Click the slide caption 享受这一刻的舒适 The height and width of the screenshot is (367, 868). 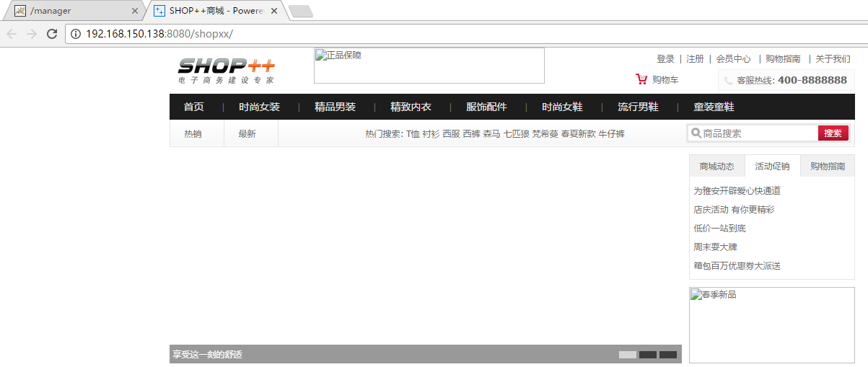(x=207, y=355)
